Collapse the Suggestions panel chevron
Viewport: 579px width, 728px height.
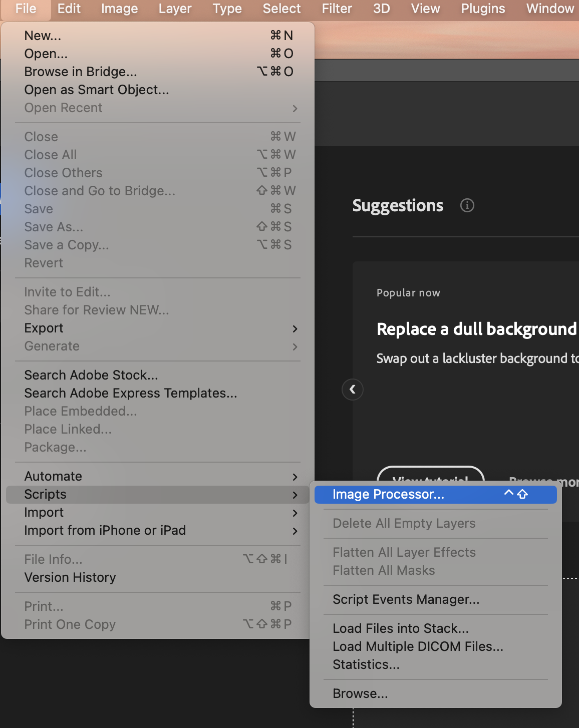[353, 390]
